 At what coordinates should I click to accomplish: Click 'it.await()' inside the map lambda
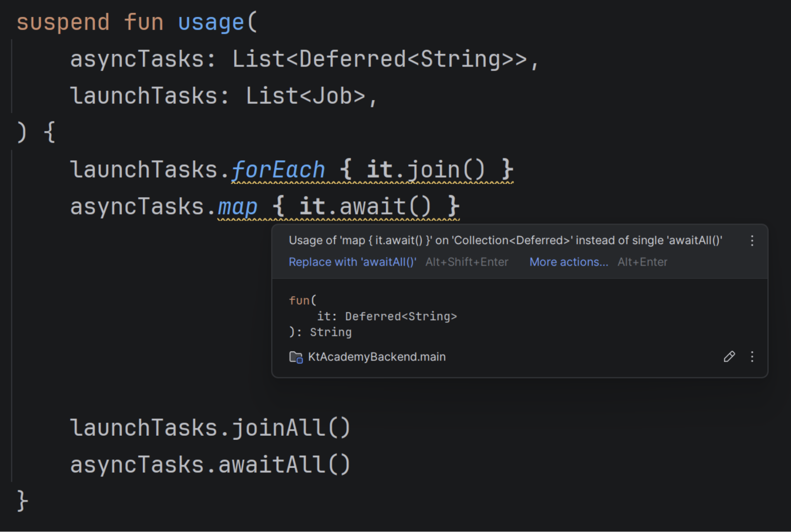click(365, 207)
